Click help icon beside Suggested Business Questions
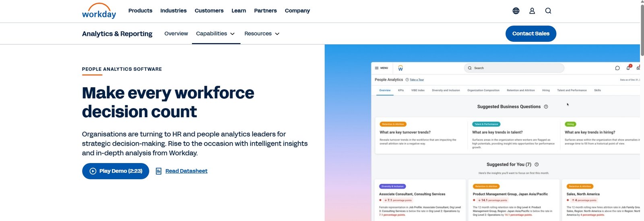 pos(546,107)
